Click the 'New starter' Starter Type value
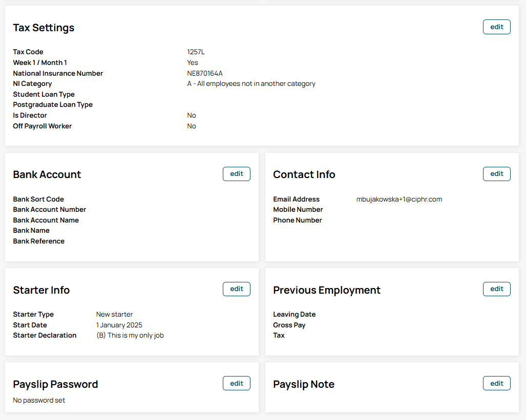This screenshot has width=526, height=420. 114,315
